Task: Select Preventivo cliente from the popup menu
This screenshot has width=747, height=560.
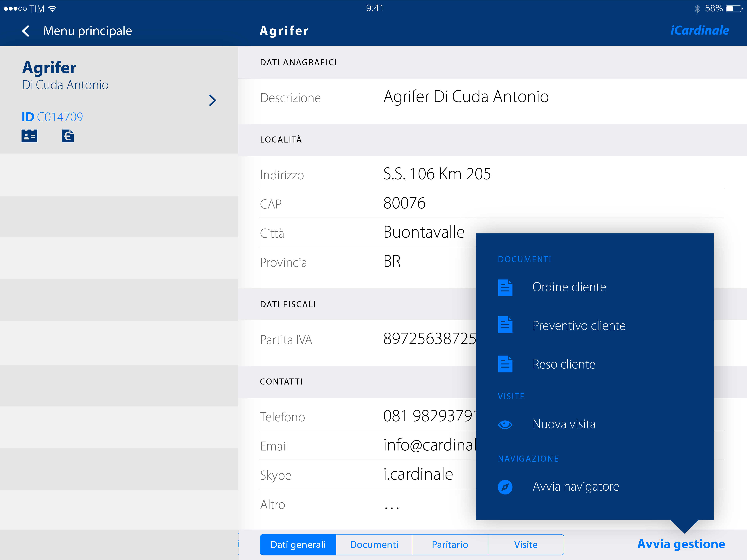Action: [x=579, y=325]
